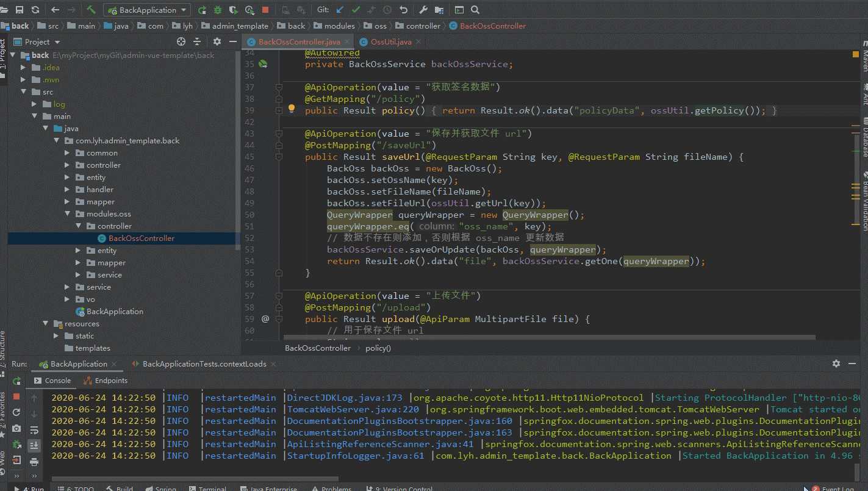Click the Spring bean gutter icon at line 35
Screen dimensions: 868x491
pos(264,64)
